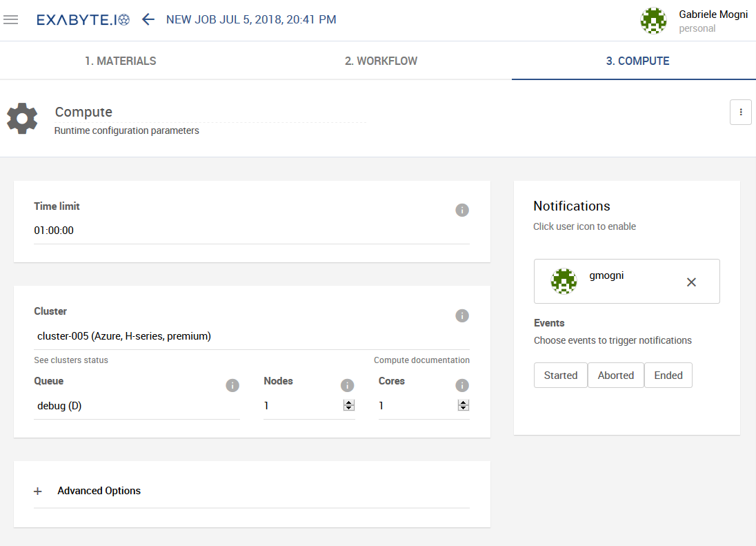Click the Cores info icon
The height and width of the screenshot is (546, 756).
tap(462, 385)
